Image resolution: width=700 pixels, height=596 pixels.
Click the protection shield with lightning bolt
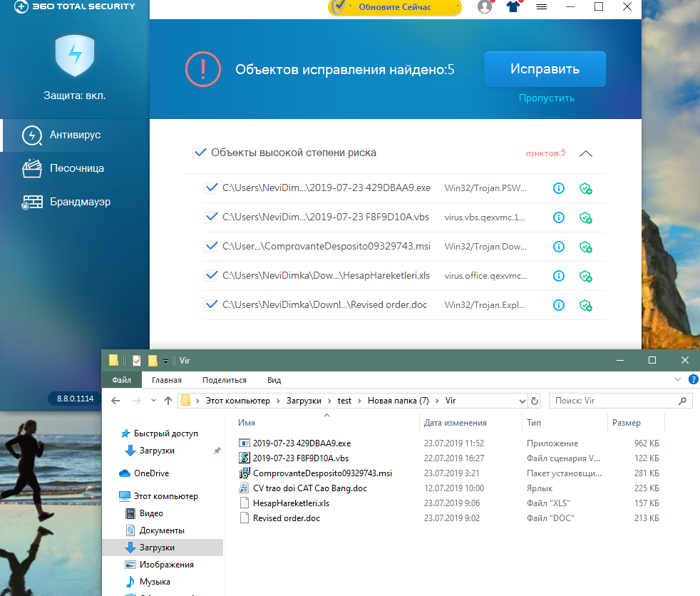[75, 55]
